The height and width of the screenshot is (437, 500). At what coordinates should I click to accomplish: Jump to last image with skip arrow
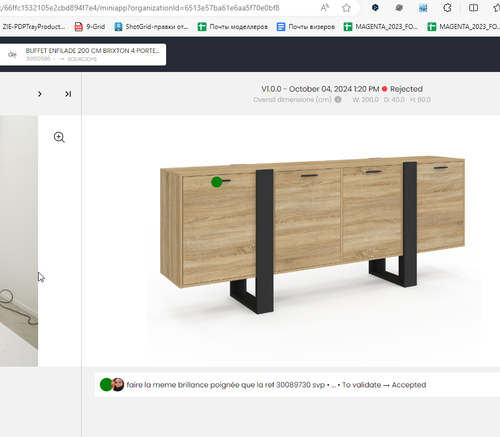68,94
